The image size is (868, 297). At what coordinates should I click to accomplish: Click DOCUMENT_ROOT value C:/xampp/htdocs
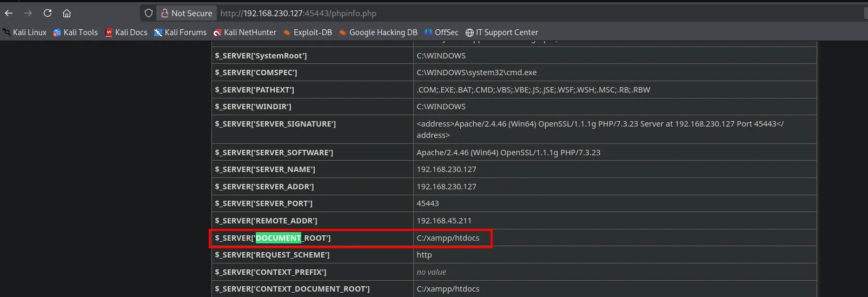[448, 238]
